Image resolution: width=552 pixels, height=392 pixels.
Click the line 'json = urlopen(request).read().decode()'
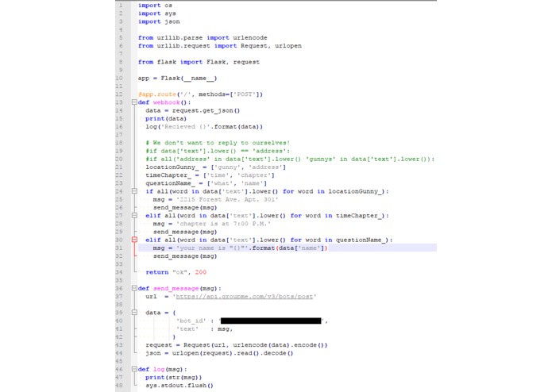point(219,353)
